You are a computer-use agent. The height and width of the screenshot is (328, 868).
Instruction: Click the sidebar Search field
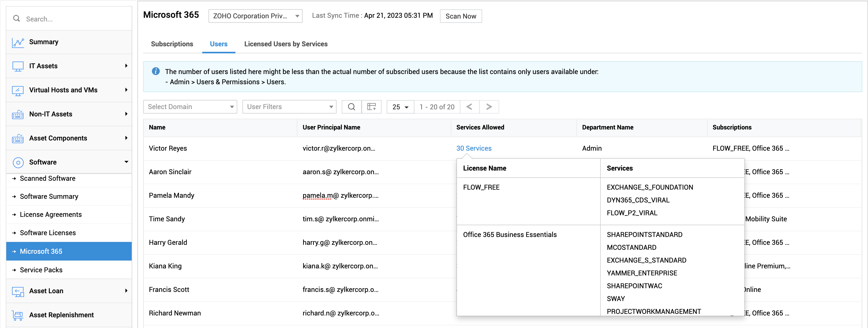pyautogui.click(x=74, y=19)
